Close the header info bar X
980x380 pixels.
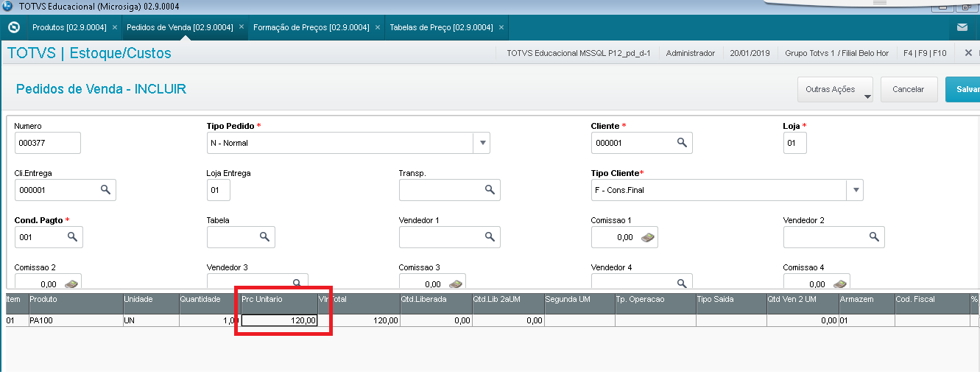[968, 53]
